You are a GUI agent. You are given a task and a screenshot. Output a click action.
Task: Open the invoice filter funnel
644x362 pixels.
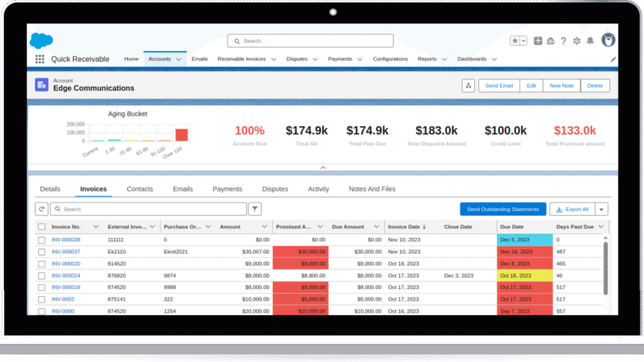click(254, 209)
